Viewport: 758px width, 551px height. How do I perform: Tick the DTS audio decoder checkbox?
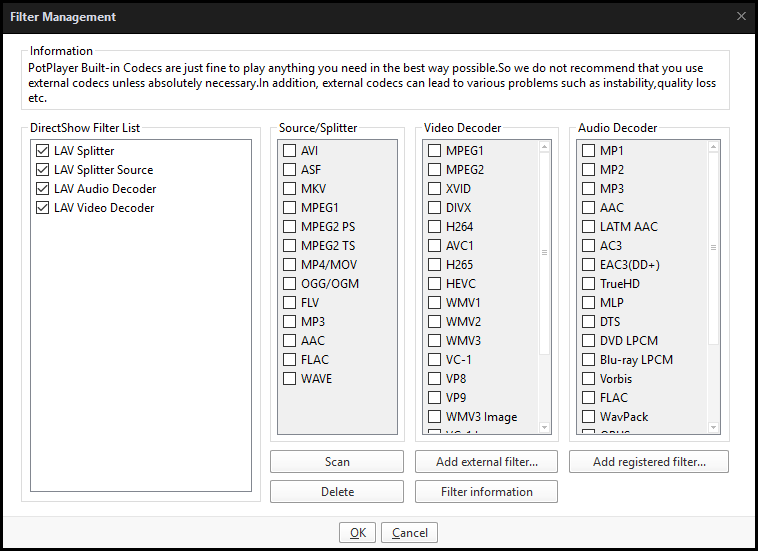point(589,322)
